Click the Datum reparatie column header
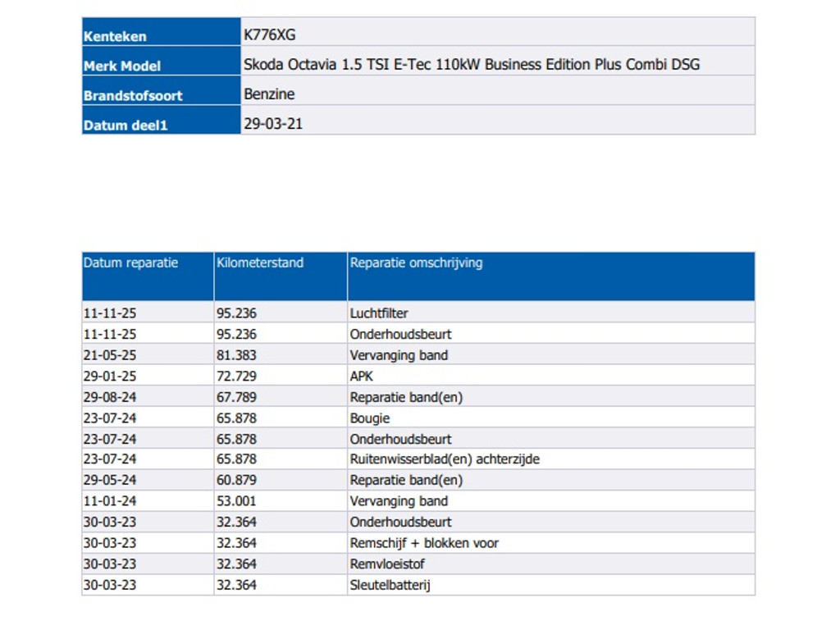Viewport: 840px width, 630px height. 130,263
